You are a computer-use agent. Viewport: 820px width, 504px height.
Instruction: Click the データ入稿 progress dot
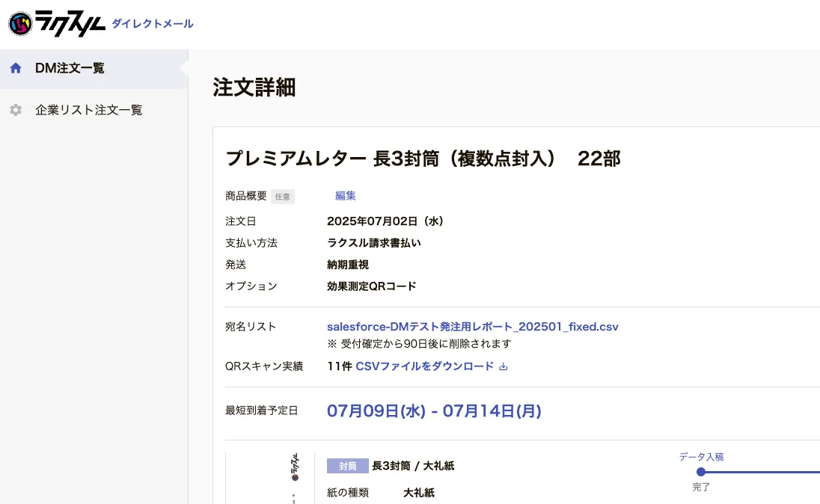pos(701,472)
